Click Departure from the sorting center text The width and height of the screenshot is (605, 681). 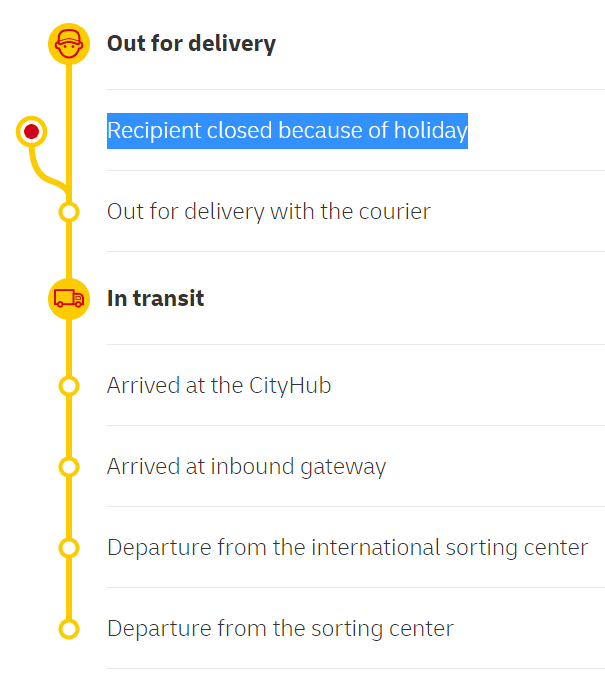point(280,629)
